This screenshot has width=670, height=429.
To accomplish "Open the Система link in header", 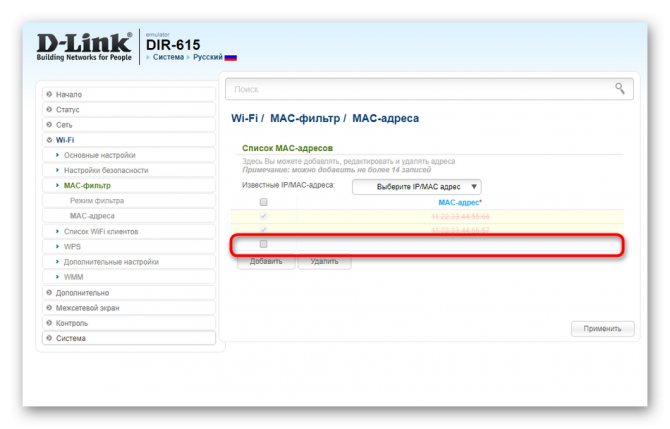I will (x=168, y=57).
